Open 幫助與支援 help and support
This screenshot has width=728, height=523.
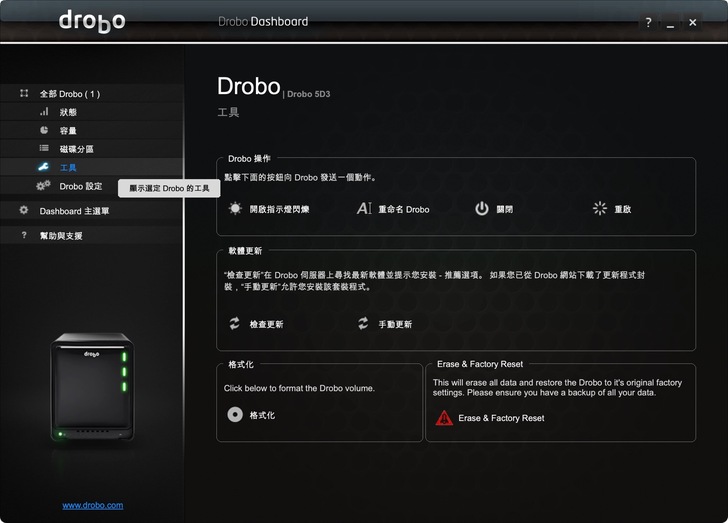point(92,235)
